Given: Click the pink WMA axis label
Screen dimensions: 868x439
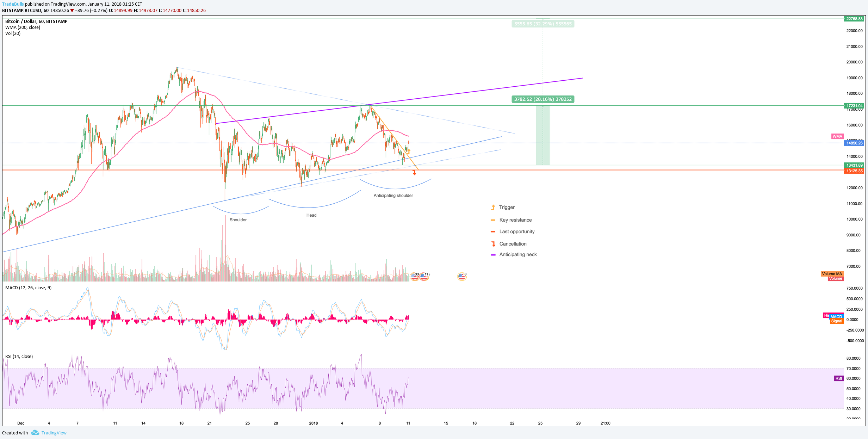Looking at the screenshot, I should [837, 136].
